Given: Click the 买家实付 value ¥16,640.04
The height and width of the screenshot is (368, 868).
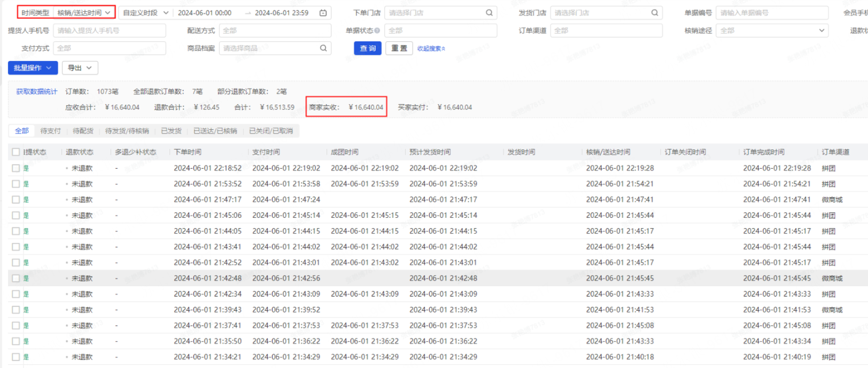Looking at the screenshot, I should [455, 107].
